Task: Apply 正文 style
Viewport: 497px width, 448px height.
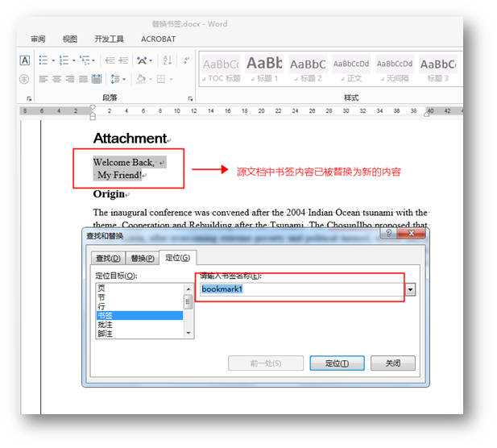Action: point(351,68)
